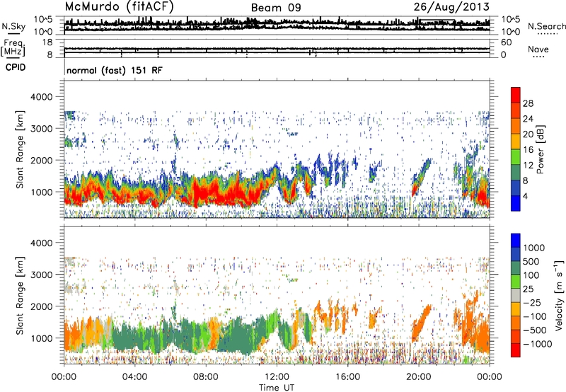The image size is (566, 392).
Task: Click the dark green 8–12 dB colorbar segment
Action: (x=516, y=173)
